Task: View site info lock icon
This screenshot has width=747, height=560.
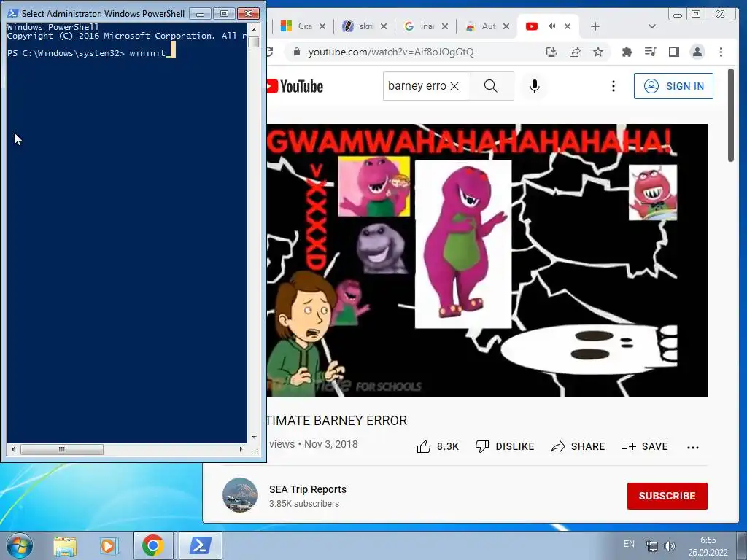Action: pos(297,52)
